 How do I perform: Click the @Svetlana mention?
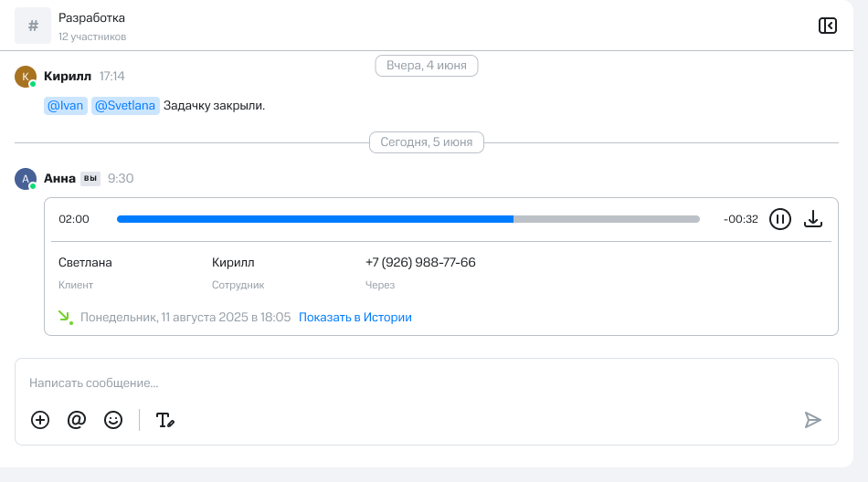click(125, 106)
